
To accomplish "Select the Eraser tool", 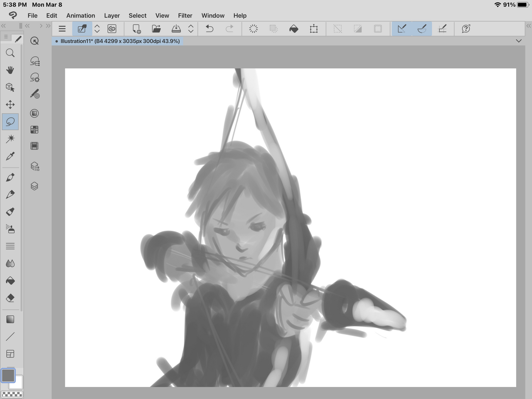I will pyautogui.click(x=10, y=298).
